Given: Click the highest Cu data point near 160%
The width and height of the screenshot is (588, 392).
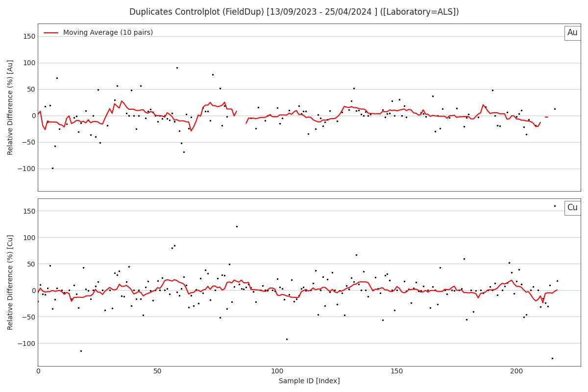Looking at the screenshot, I should (x=555, y=206).
